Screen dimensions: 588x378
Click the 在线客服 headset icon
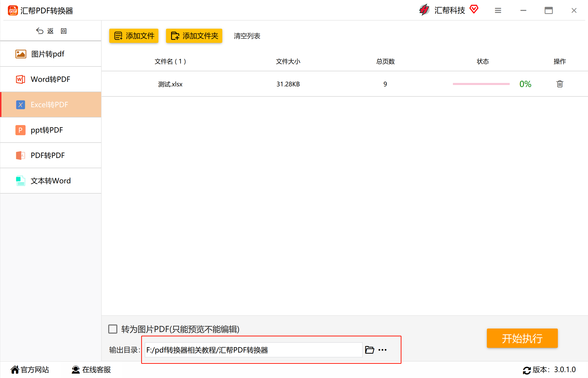(76, 370)
